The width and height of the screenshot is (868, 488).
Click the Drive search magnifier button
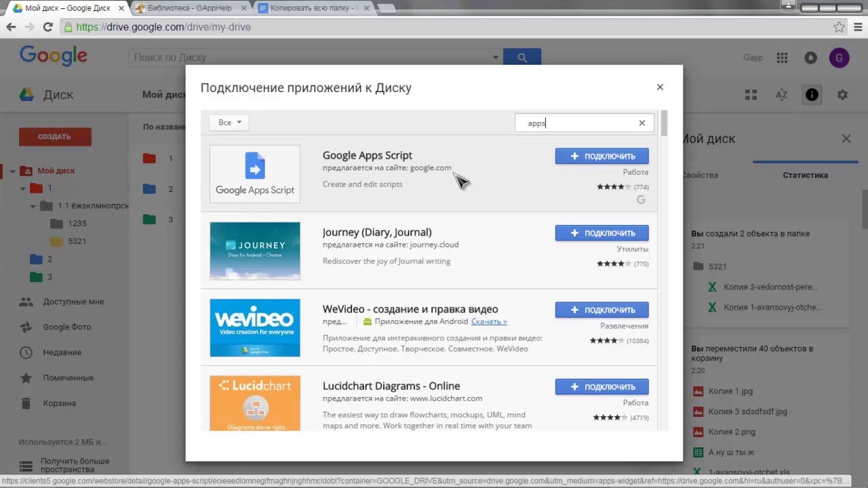(x=522, y=58)
